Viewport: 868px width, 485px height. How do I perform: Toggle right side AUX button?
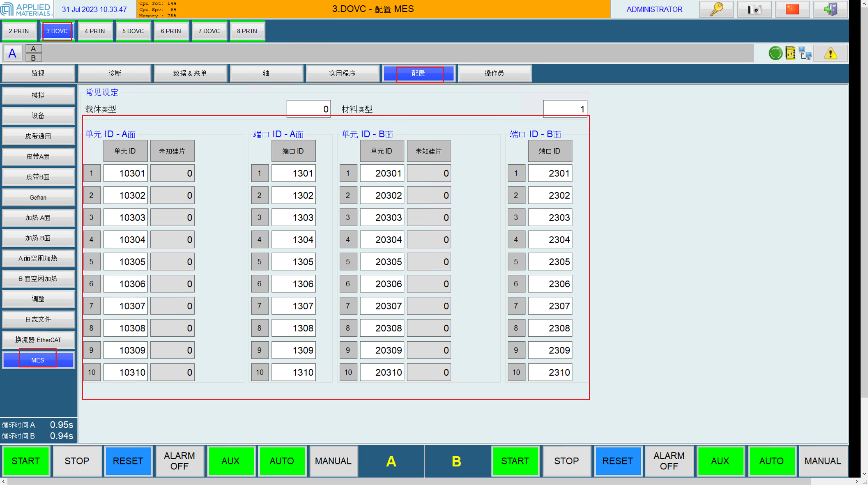click(x=720, y=461)
